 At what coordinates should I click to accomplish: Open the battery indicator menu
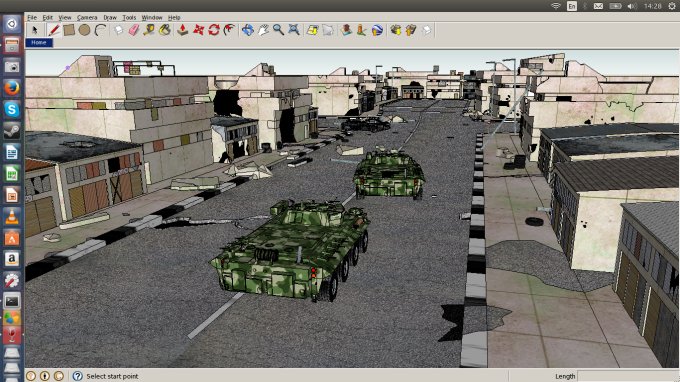click(615, 6)
